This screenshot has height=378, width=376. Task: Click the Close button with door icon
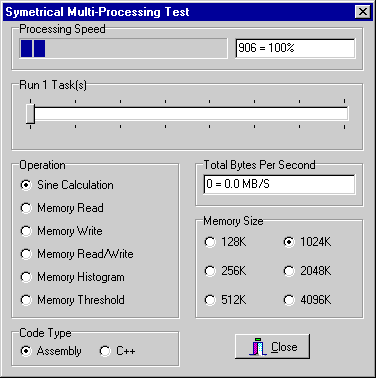(x=272, y=347)
